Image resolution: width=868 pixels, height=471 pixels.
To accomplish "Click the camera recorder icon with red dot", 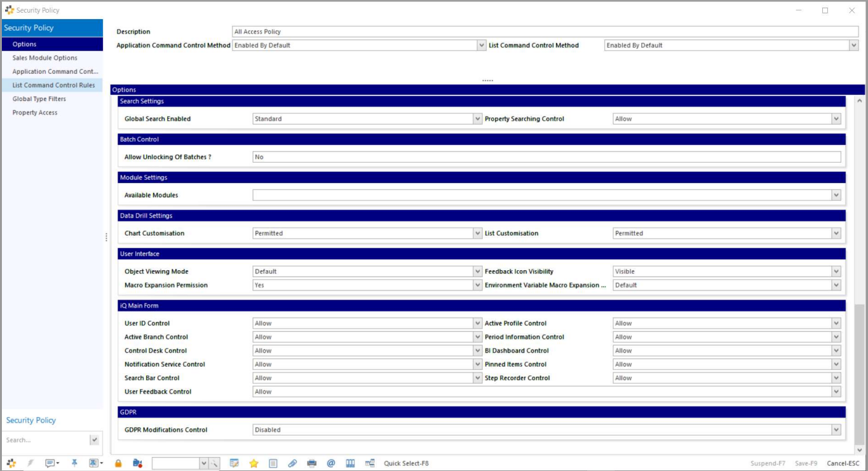I will (x=137, y=463).
